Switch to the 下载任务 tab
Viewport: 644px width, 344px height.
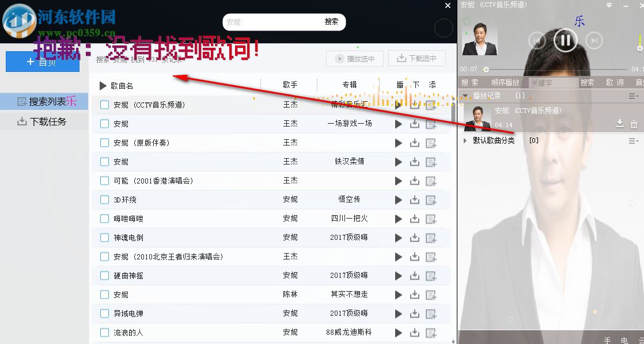(43, 121)
